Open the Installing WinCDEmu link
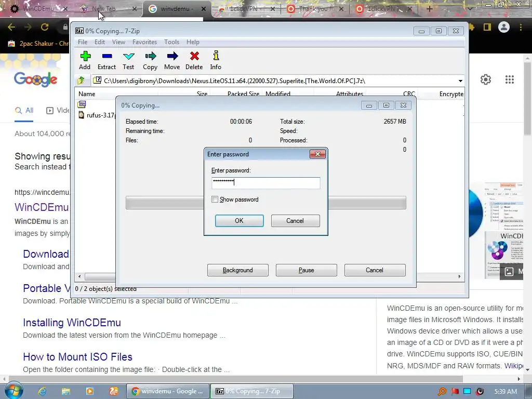The image size is (532, 399). [x=72, y=323]
